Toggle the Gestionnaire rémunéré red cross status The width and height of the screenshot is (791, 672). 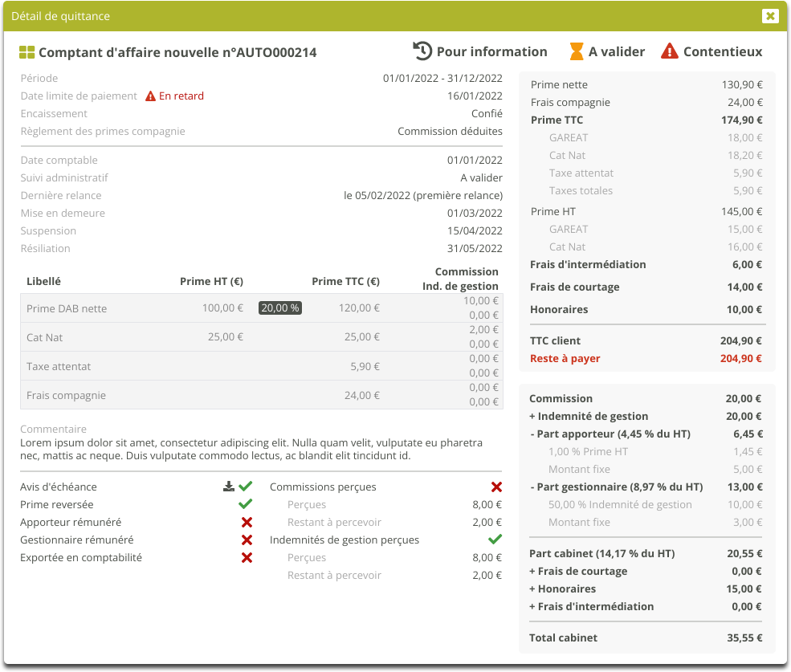pos(247,540)
